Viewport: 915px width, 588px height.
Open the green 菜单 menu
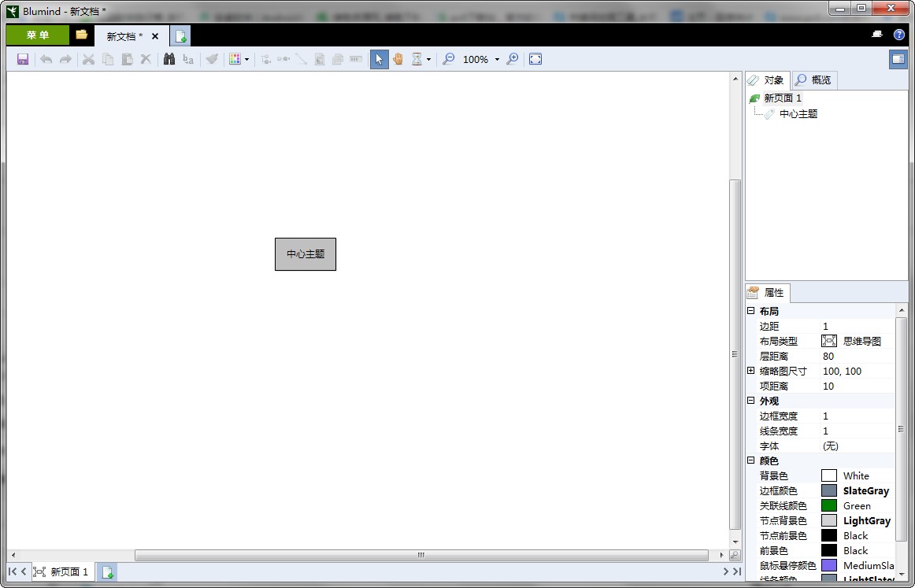point(37,35)
